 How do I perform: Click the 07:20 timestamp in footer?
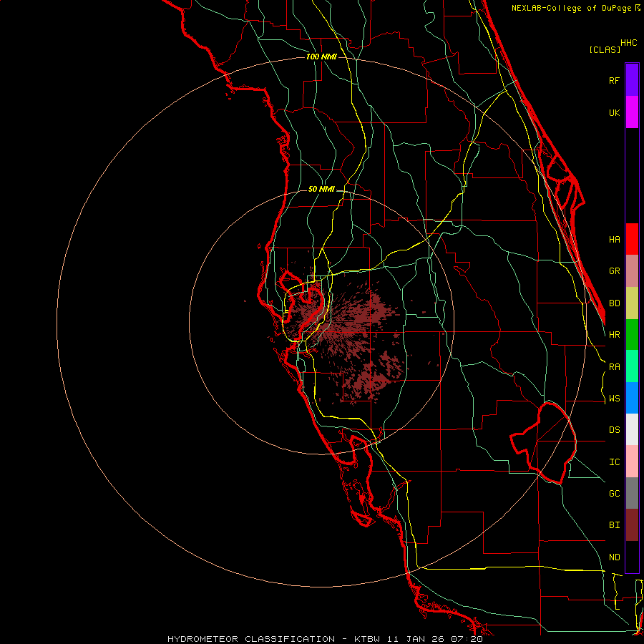pos(466,639)
